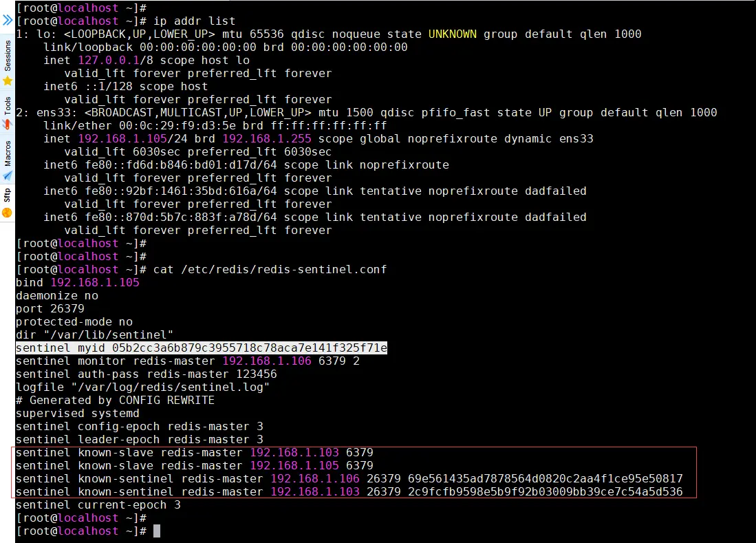Click the loopback address 127.0.0.1
Image resolution: width=756 pixels, height=543 pixels.
coord(109,61)
